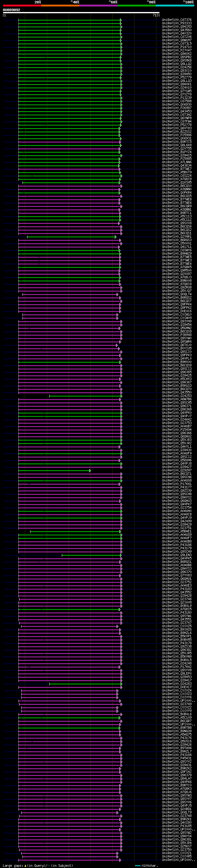Select the label UniRef100_B1PYZ4
This screenshot has width=197, height=868.
point(177,152)
